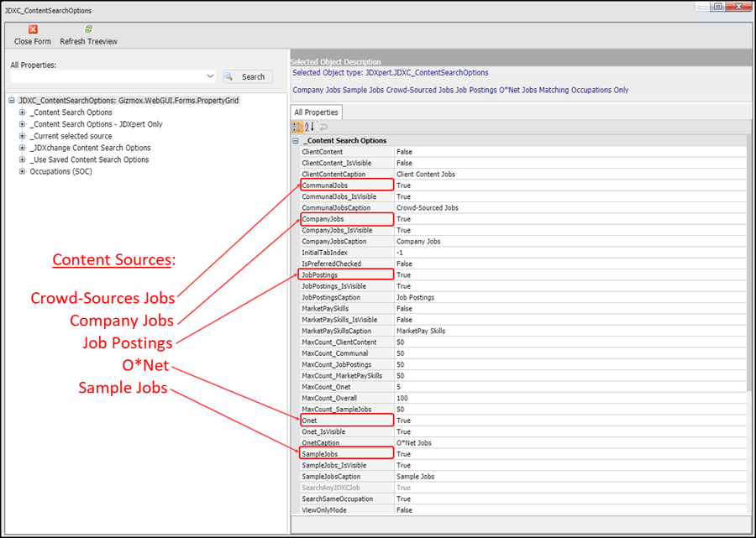Viewport: 756px width, 538px height.
Task: Select the _Current selected source tree item
Action: pos(71,136)
